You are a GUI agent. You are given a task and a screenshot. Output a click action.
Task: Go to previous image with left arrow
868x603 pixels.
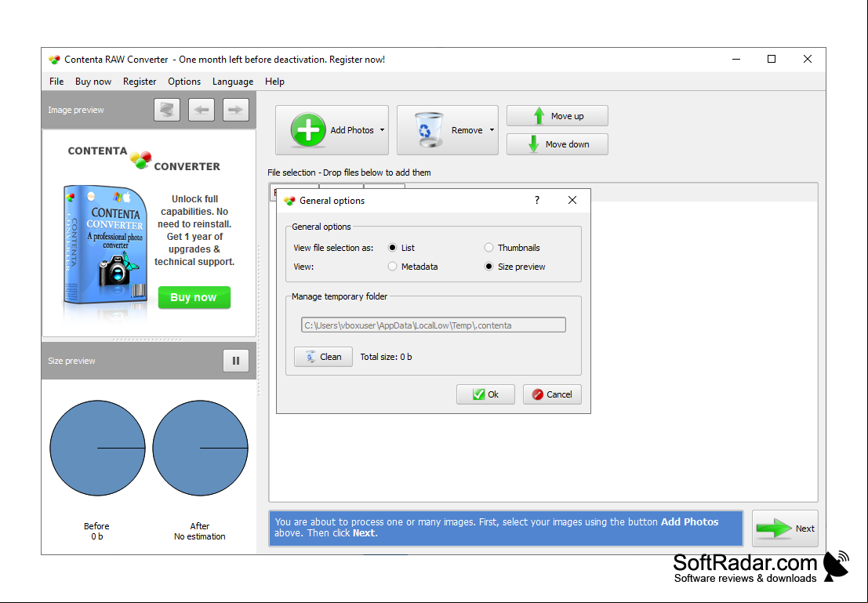(x=202, y=110)
